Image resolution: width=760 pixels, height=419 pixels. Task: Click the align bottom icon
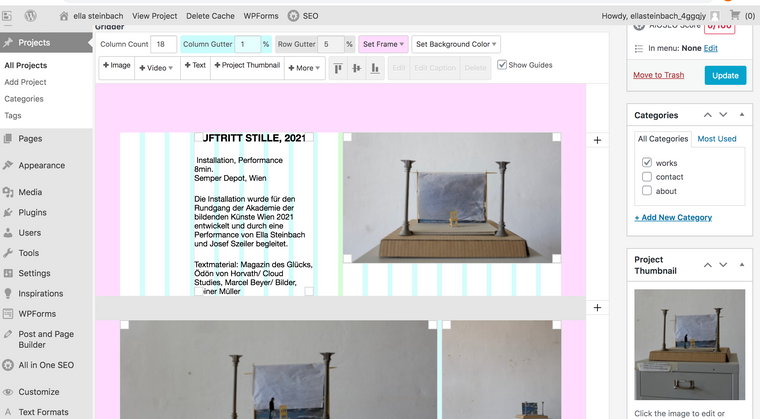click(x=375, y=68)
